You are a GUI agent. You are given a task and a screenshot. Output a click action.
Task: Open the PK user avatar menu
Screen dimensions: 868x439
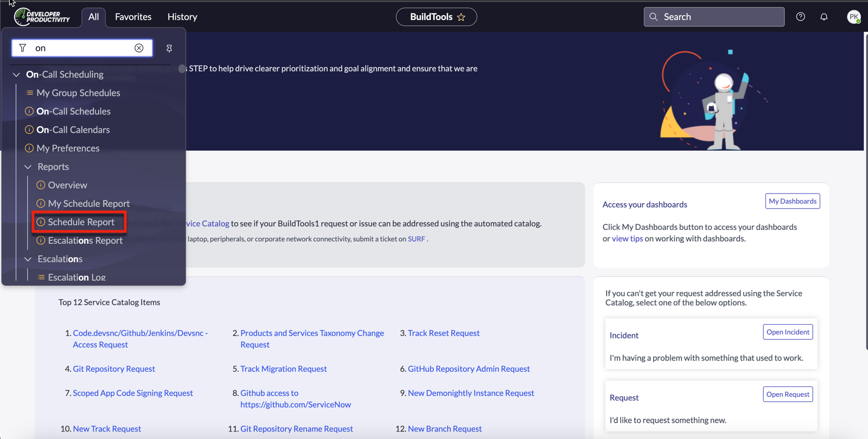(854, 17)
